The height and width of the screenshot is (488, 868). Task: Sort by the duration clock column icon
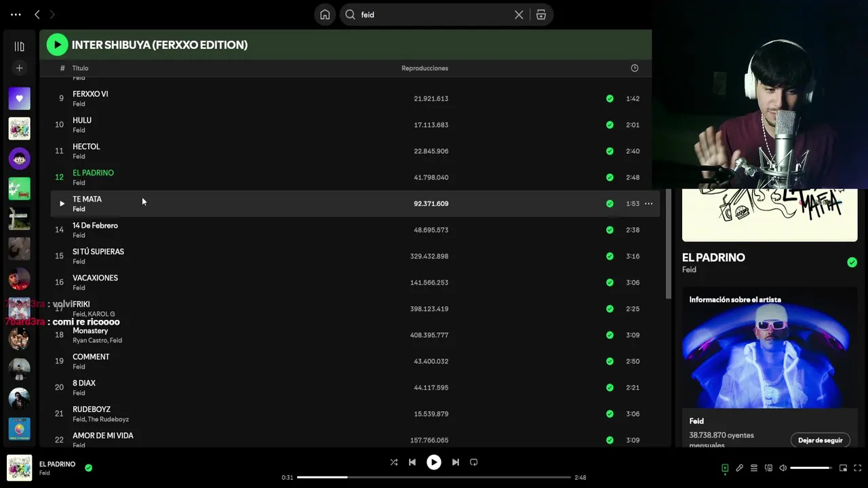coord(635,68)
